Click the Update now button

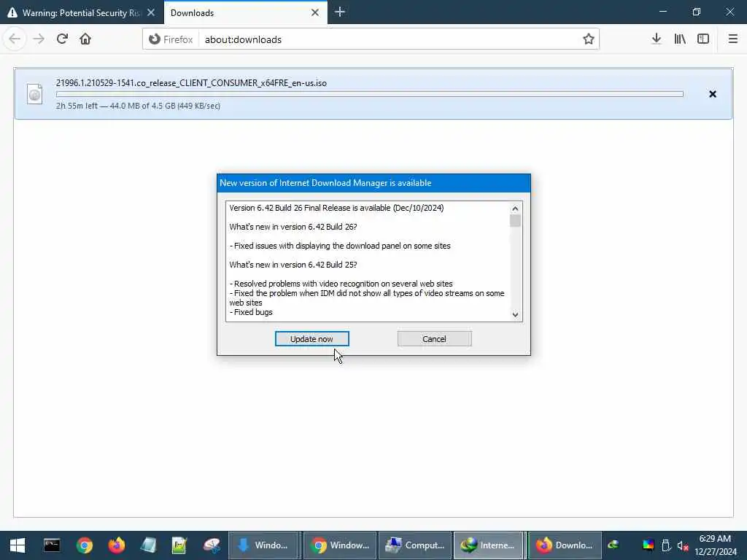(x=311, y=339)
